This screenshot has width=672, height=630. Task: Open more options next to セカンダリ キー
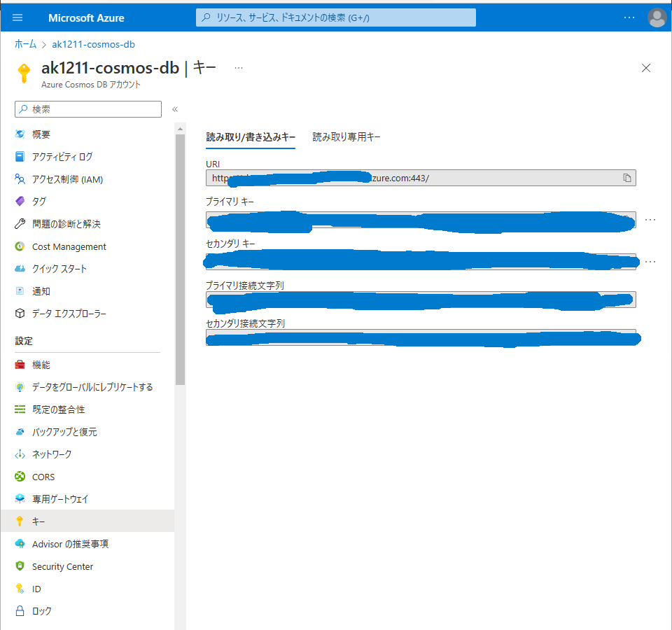click(650, 262)
